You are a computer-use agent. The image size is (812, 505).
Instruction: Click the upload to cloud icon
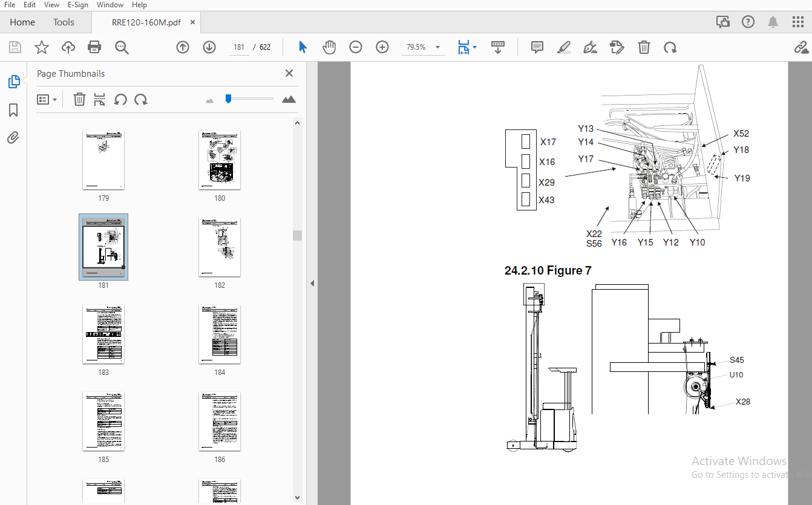point(68,47)
